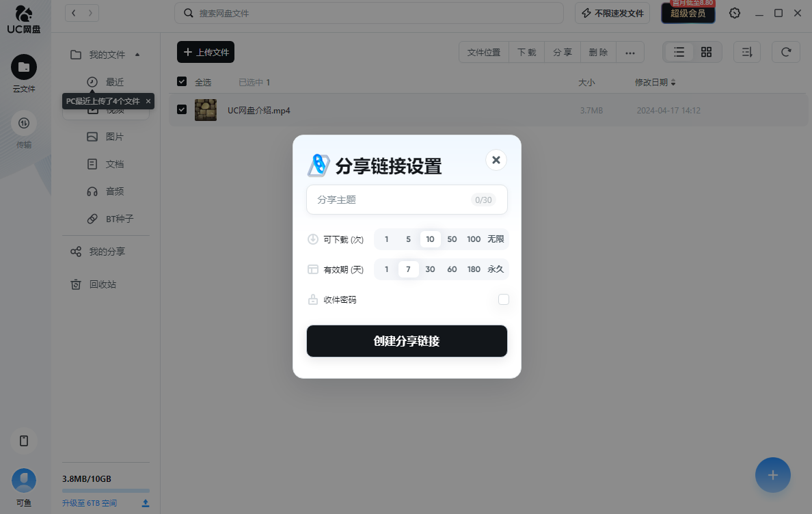Image resolution: width=812 pixels, height=514 pixels.
Task: Follow the 升级至 6TB 空间 link
Action: (x=90, y=503)
